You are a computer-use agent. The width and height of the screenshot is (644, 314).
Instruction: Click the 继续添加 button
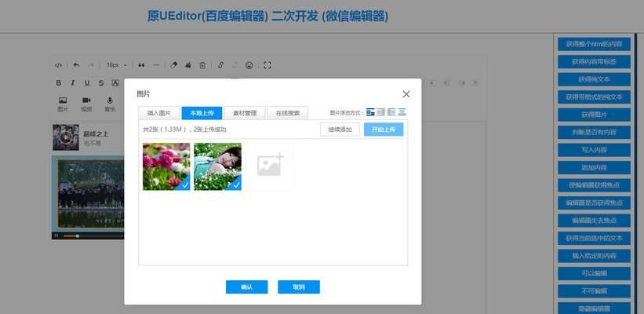tap(340, 130)
